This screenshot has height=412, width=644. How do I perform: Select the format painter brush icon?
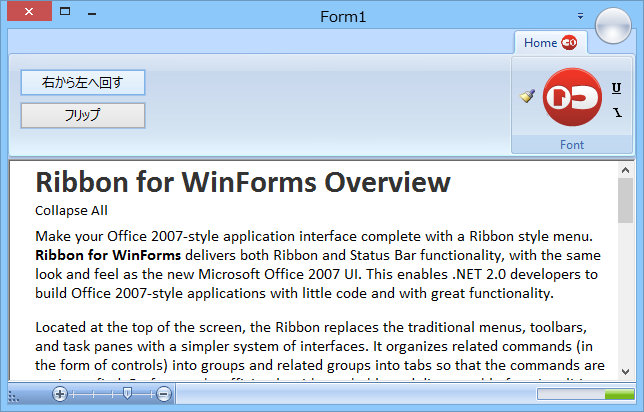[x=528, y=97]
